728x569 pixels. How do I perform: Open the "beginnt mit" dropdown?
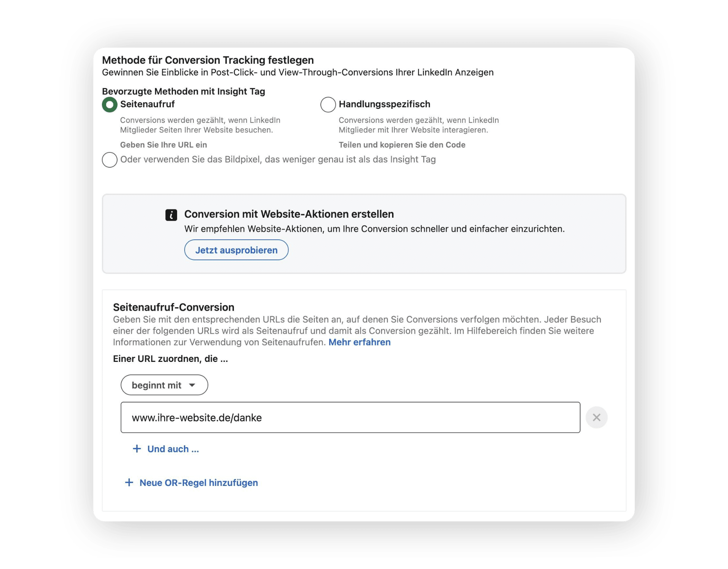tap(164, 385)
